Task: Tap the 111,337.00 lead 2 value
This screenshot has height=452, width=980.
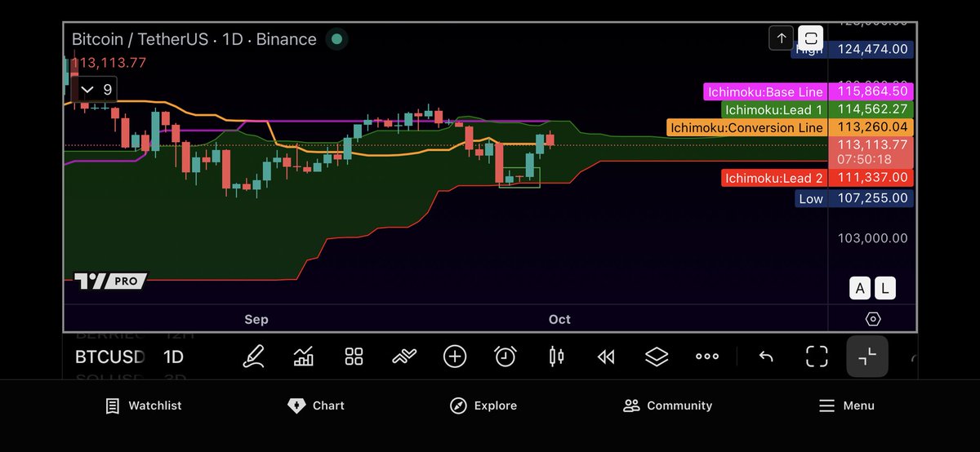Action: [x=871, y=177]
